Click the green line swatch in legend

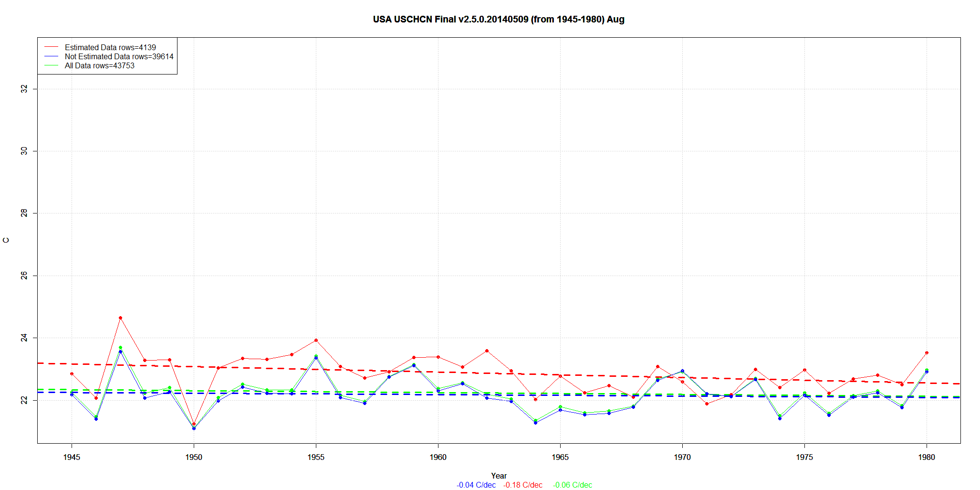51,65
